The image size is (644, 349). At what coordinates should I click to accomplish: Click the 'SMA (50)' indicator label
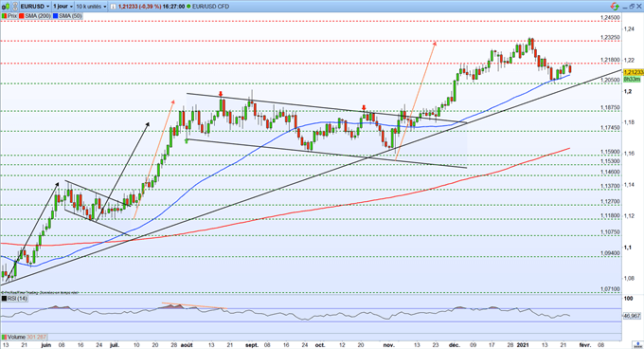(x=70, y=16)
